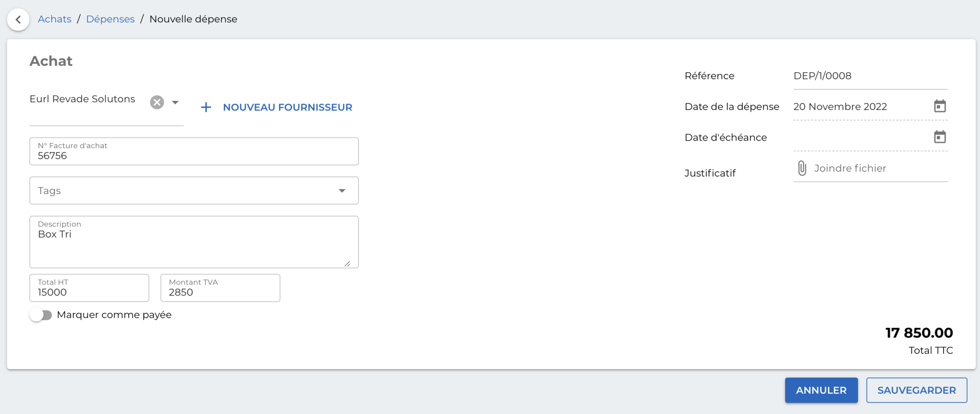Click the Description box resize handle
The height and width of the screenshot is (414, 980).
348,263
